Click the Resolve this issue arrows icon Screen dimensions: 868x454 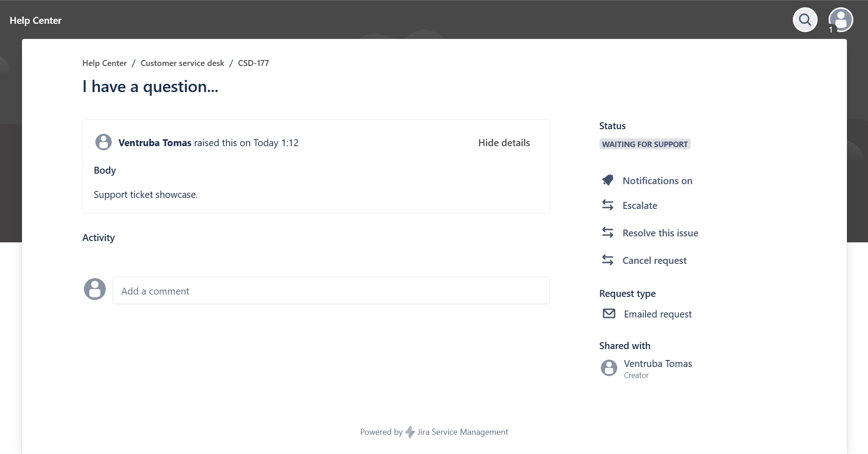608,233
